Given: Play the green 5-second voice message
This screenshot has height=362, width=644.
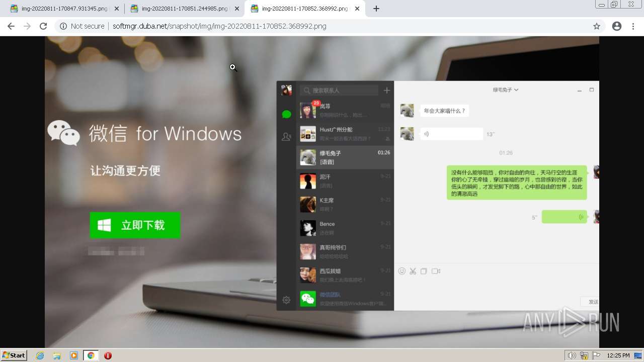Looking at the screenshot, I should point(564,217).
